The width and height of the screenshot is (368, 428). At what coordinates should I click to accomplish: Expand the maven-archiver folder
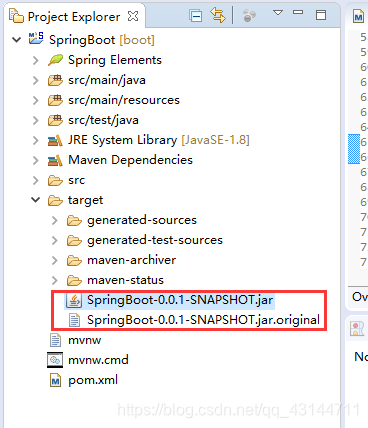point(55,260)
